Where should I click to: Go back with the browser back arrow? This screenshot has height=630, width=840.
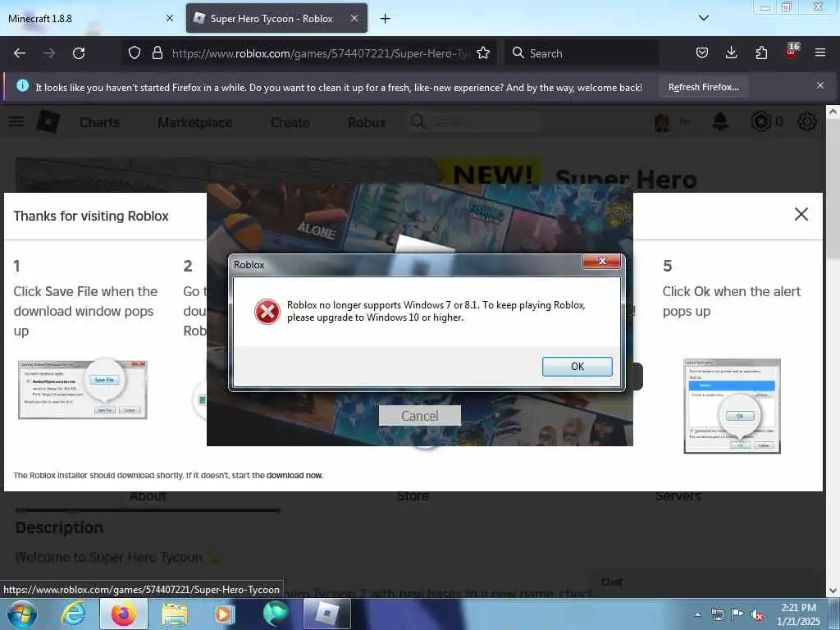pyautogui.click(x=20, y=53)
